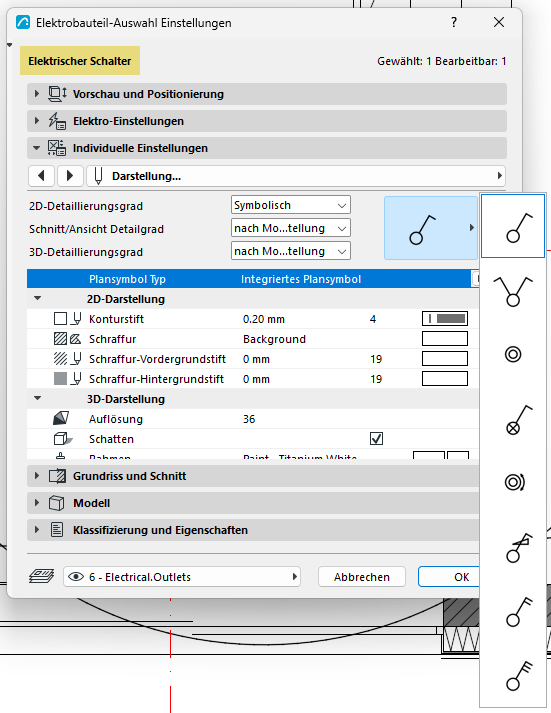Click the Archicad logo in title bar
Screen dimensions: 551x713
point(23,22)
